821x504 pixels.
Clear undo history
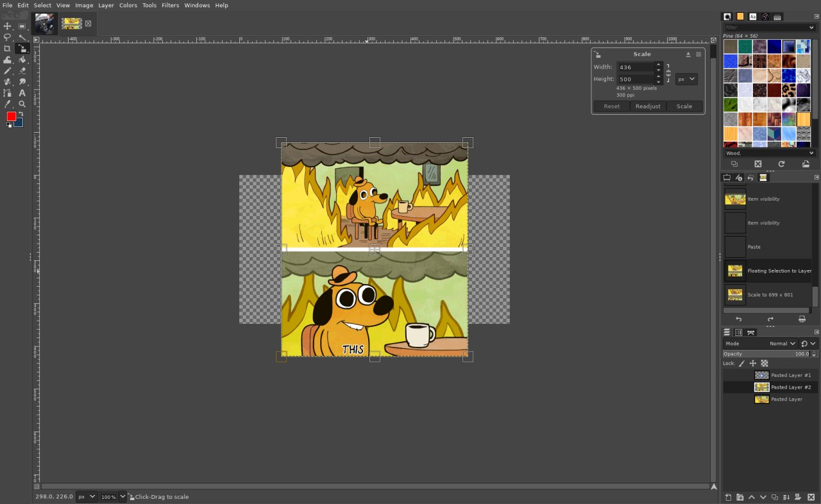[802, 319]
